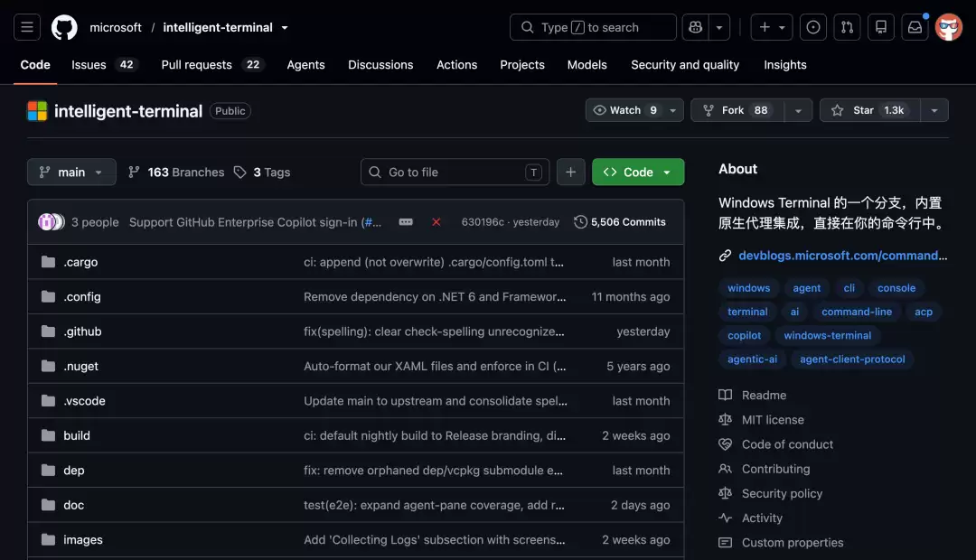Open the MIT license link
This screenshot has height=560, width=976.
pos(773,420)
